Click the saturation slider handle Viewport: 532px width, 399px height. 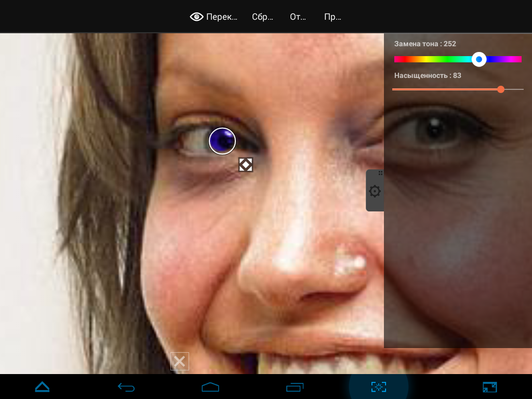(x=501, y=89)
